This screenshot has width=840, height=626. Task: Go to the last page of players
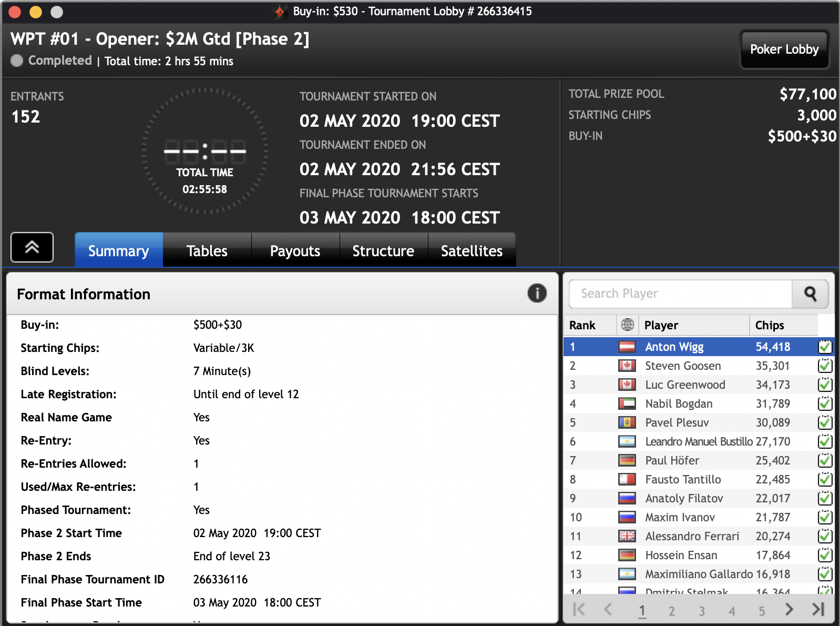coord(818,609)
